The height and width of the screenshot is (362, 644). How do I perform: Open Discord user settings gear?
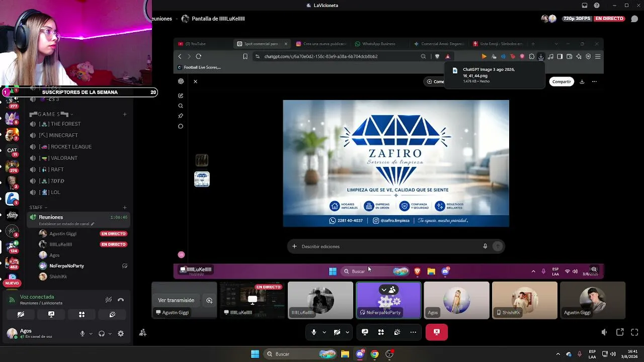pyautogui.click(x=121, y=333)
